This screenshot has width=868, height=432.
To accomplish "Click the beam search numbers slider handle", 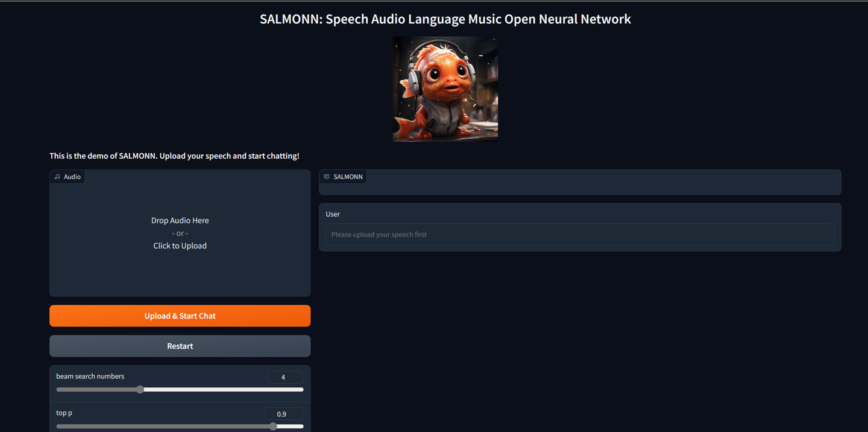I will (140, 390).
